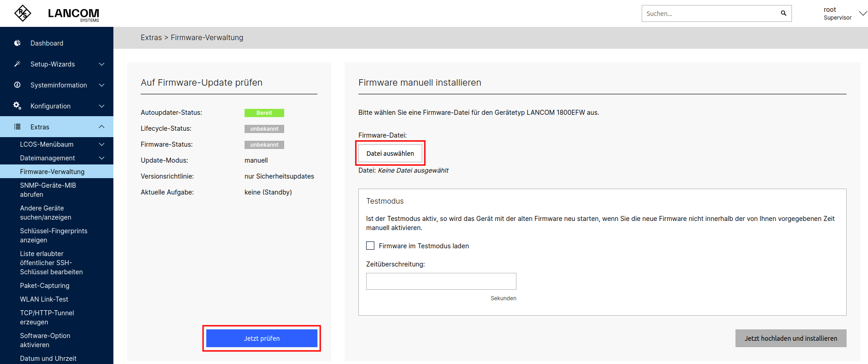Click the value keine (Standby)
The image size is (868, 364).
pyautogui.click(x=268, y=192)
